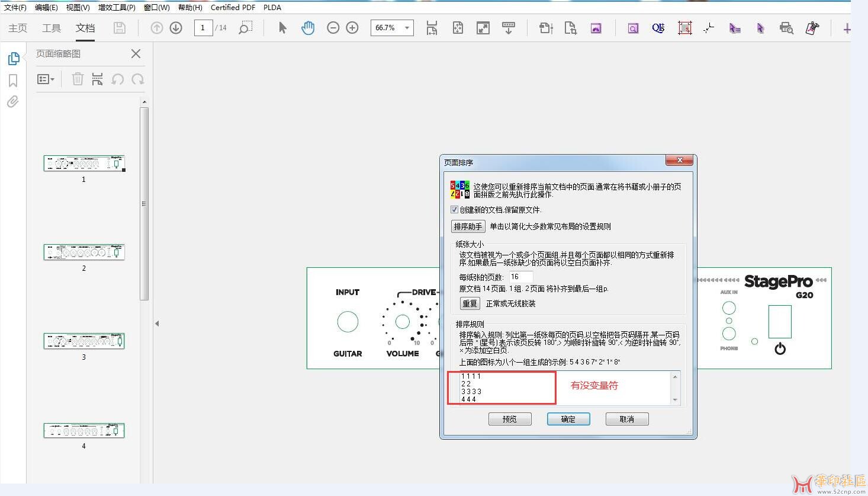
Task: Click the 排序助手 button
Action: tap(468, 226)
